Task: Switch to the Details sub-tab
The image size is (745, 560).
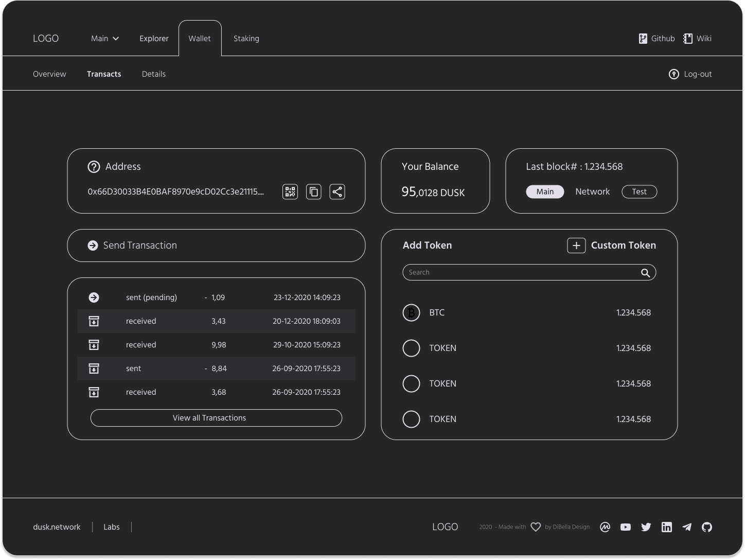Action: (x=154, y=74)
